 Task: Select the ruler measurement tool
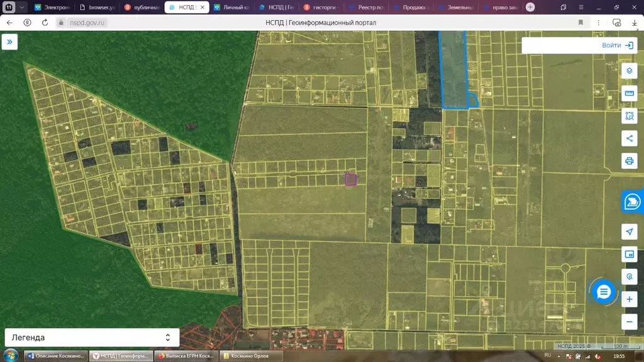point(629,94)
